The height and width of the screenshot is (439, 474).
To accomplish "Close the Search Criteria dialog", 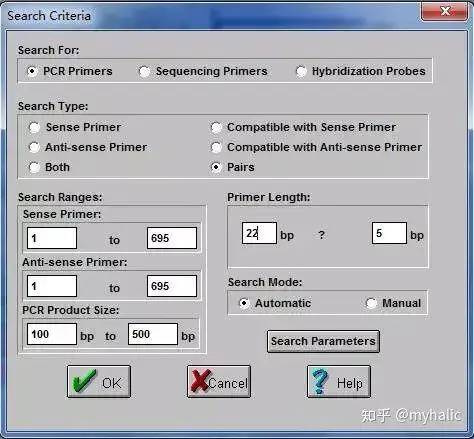I will (x=444, y=12).
